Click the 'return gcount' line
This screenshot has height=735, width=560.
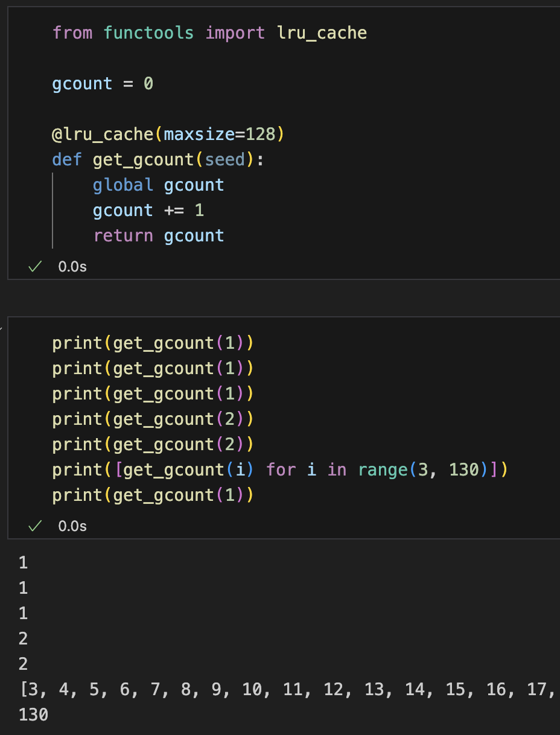click(158, 235)
